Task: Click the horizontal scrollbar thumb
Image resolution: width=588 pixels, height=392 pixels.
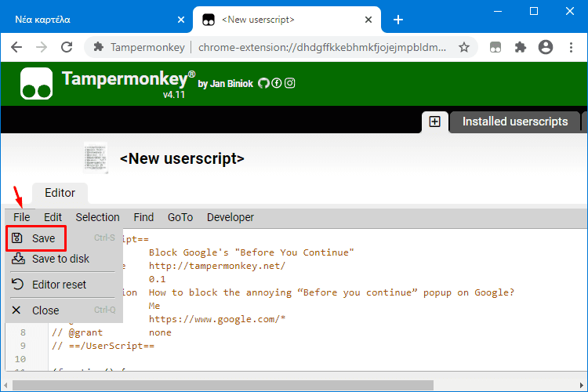Action: click(223, 385)
